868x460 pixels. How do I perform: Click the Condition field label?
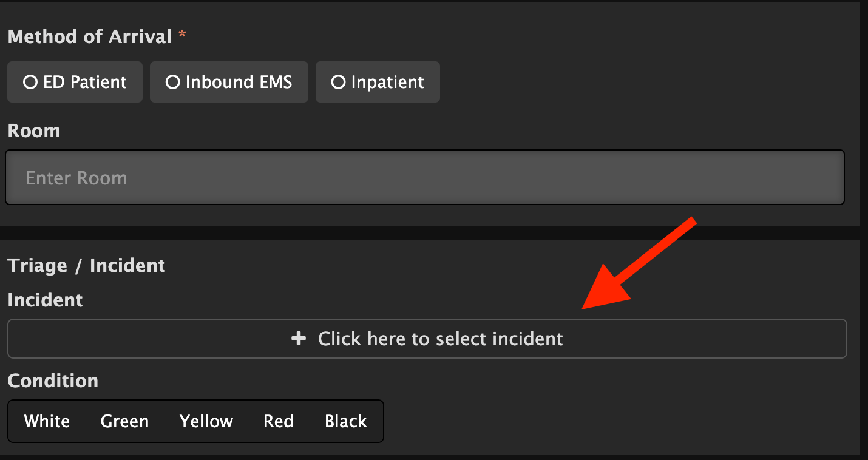53,381
